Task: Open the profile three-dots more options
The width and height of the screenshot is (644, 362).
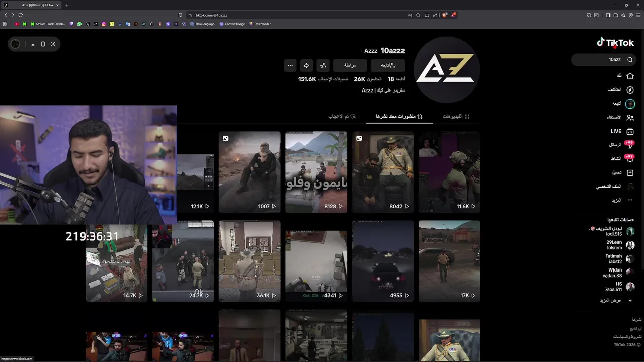Action: tap(290, 65)
